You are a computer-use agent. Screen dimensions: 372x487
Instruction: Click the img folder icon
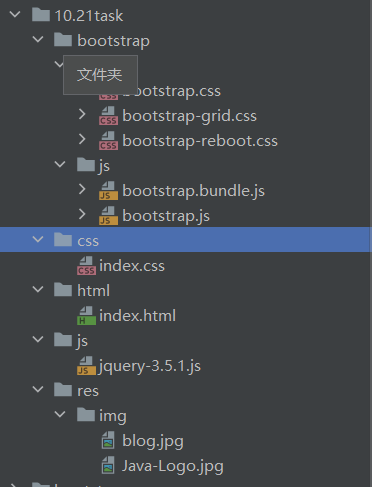(86, 415)
